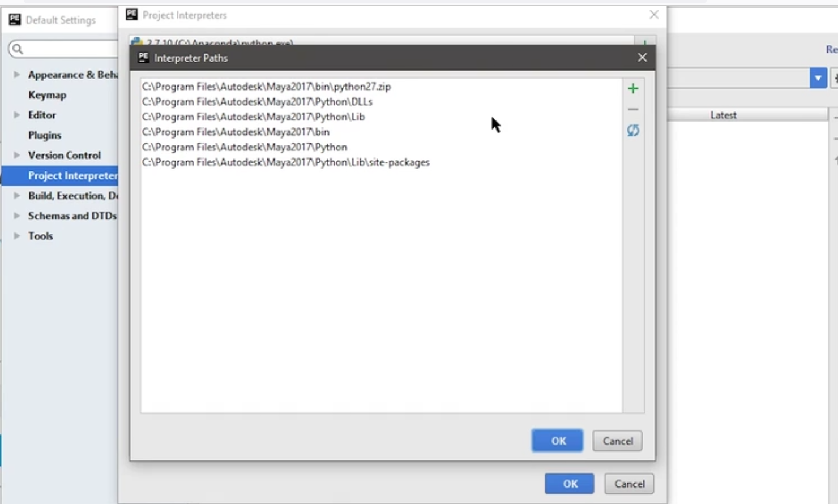
Task: Click the search magnifier icon in Default Settings
Action: [18, 49]
